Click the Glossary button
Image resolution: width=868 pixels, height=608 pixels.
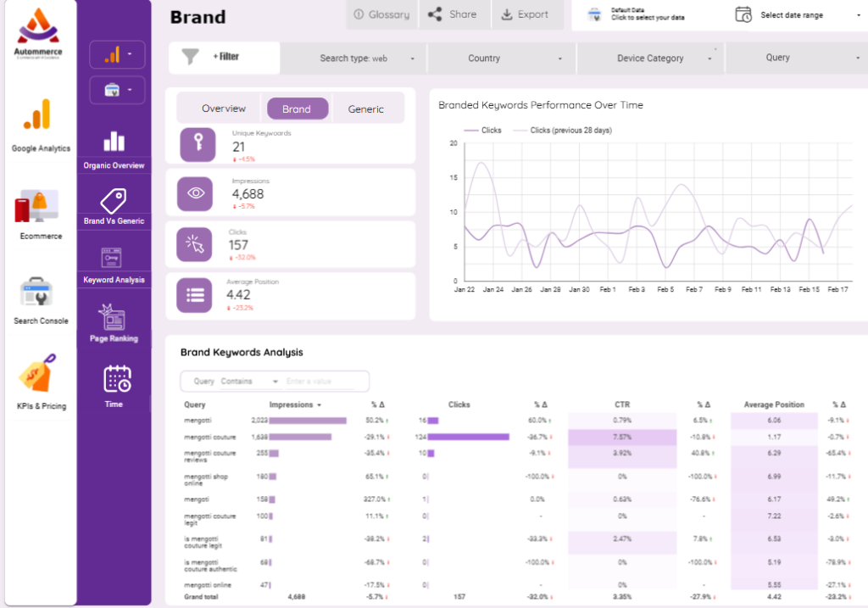(x=382, y=14)
